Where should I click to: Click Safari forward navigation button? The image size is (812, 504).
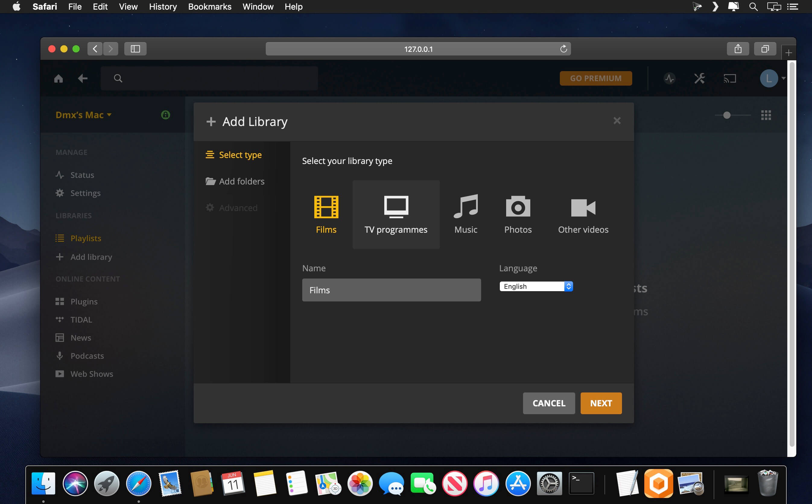tap(110, 49)
